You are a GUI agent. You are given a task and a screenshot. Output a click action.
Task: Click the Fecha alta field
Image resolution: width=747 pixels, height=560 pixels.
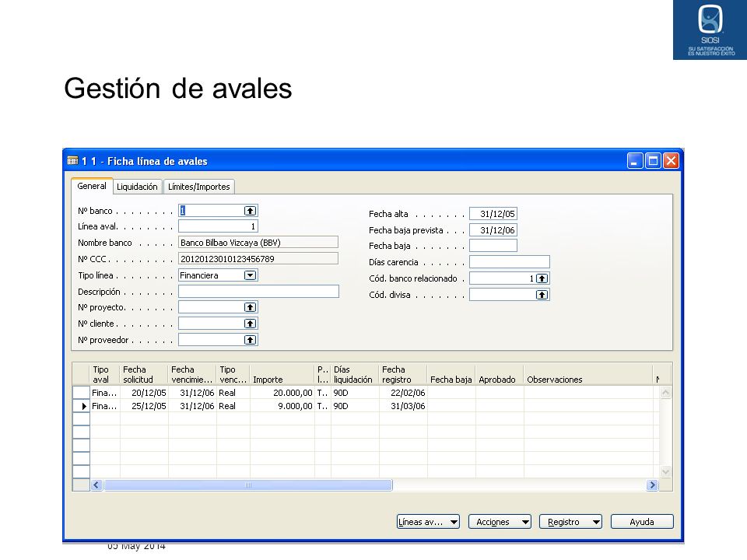493,214
